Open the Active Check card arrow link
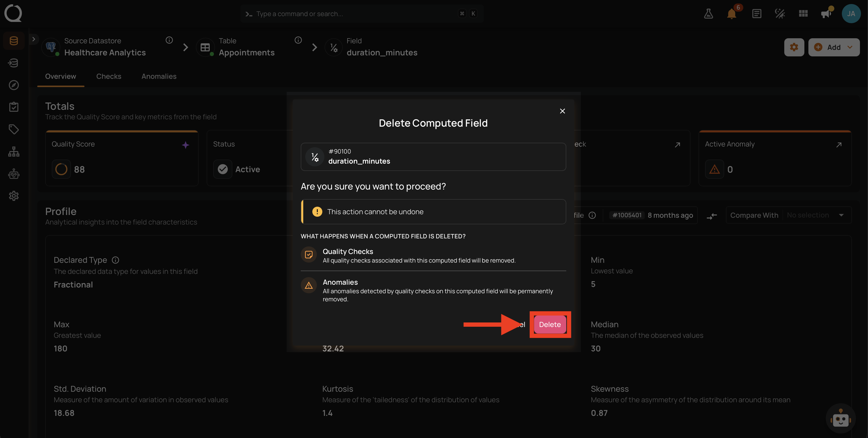The image size is (868, 438). 677,145
